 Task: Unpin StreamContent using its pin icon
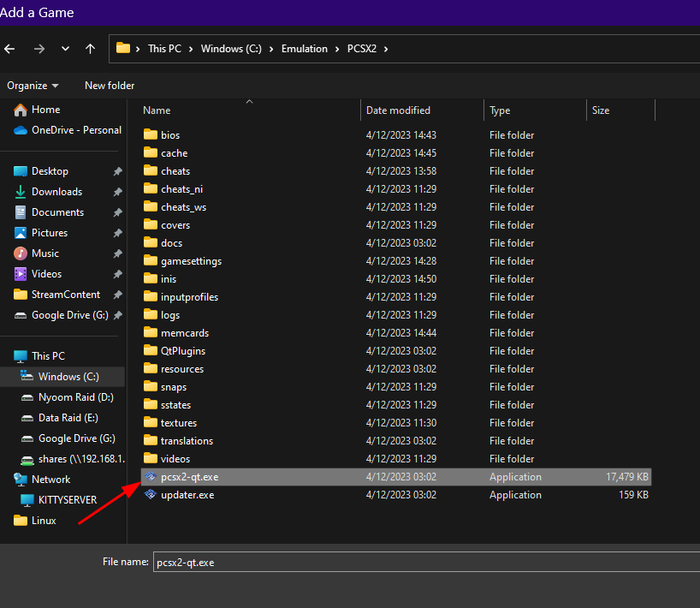point(117,295)
